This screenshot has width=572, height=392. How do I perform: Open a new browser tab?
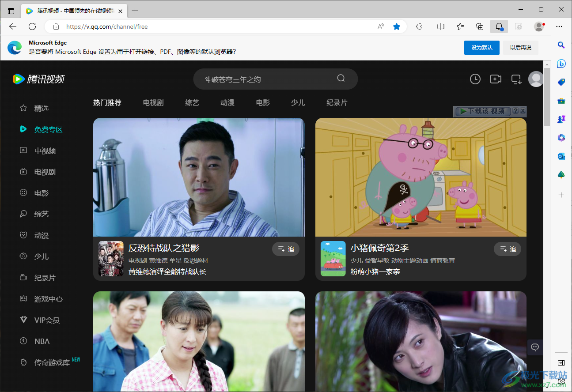pos(135,11)
